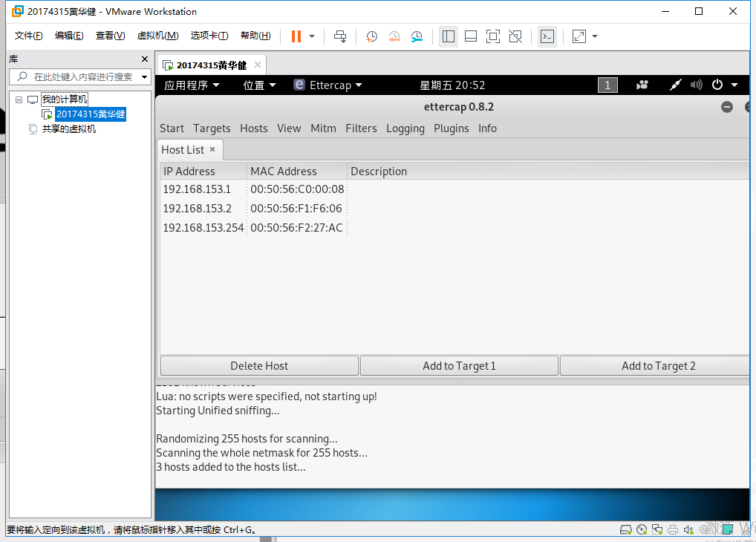Image resolution: width=756 pixels, height=542 pixels.
Task: Click the clock 星期五 20:52
Action: (x=452, y=85)
